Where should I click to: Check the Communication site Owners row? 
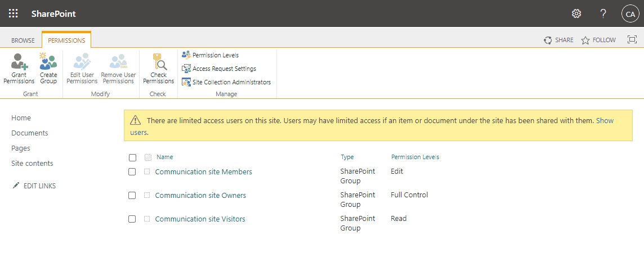click(132, 196)
